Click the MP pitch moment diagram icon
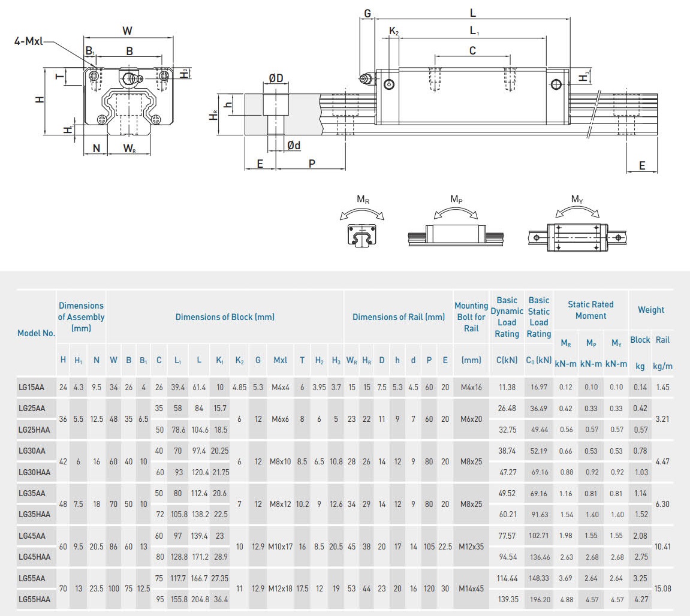The height and width of the screenshot is (616, 690). pos(455,232)
